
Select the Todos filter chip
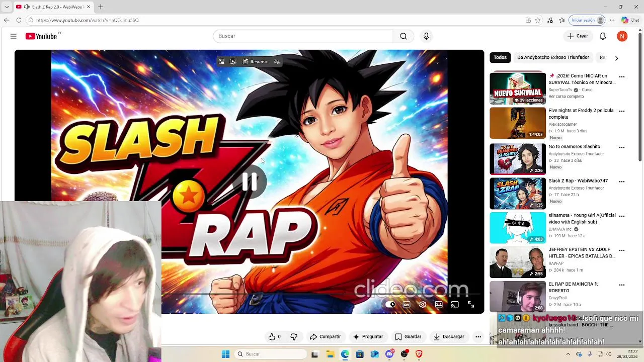coord(500,57)
